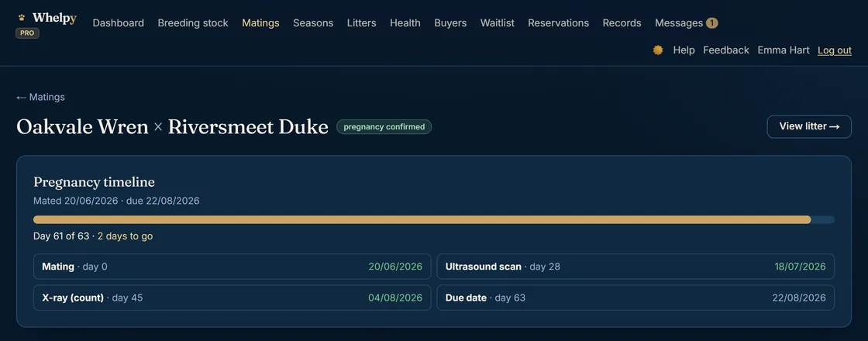The image size is (868, 341).
Task: Click the View litter button
Action: pyautogui.click(x=809, y=127)
